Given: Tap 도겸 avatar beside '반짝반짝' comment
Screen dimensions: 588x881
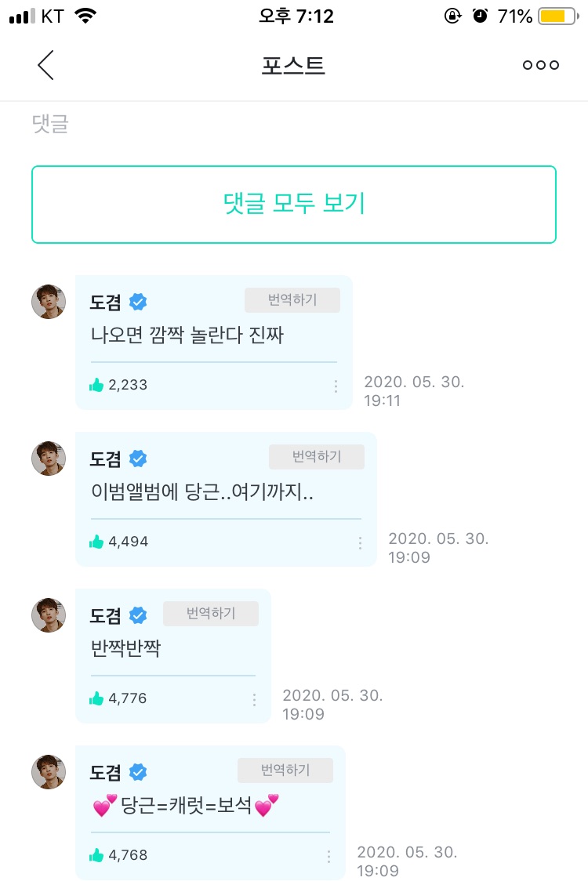Looking at the screenshot, I should 48,615.
